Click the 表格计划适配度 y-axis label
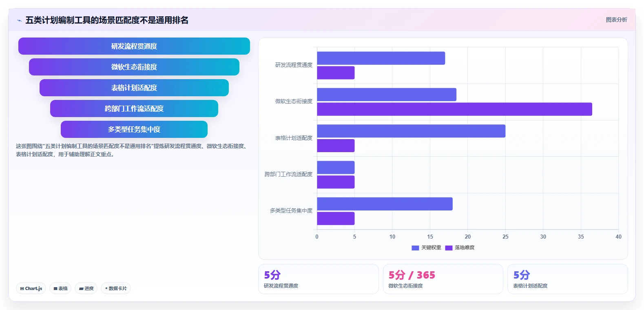This screenshot has height=310, width=644. (x=294, y=138)
